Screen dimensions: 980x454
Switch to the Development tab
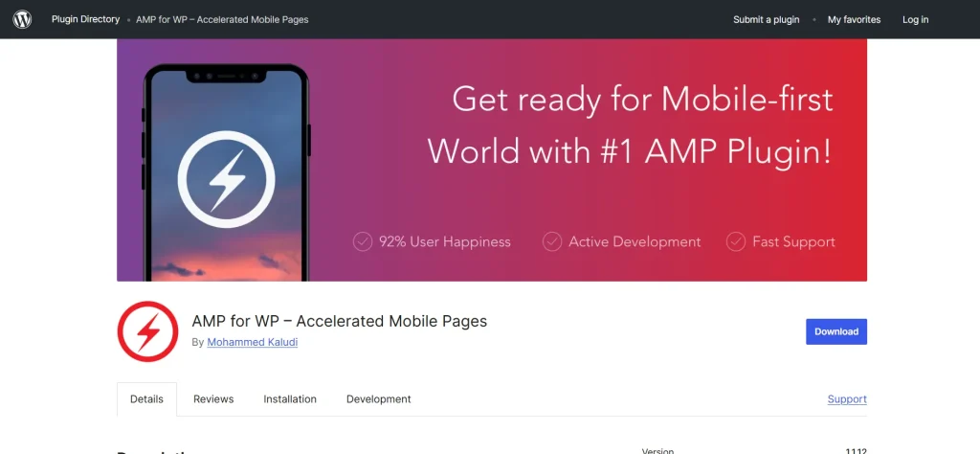379,399
